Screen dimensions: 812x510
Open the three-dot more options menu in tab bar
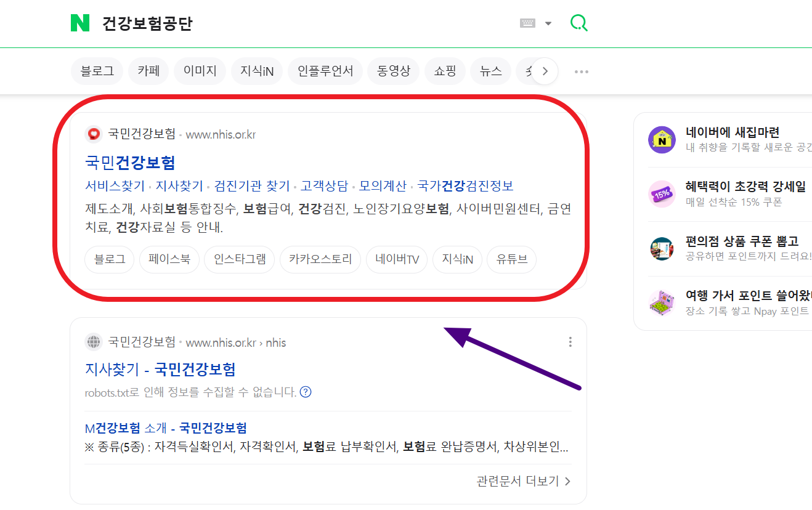[582, 71]
